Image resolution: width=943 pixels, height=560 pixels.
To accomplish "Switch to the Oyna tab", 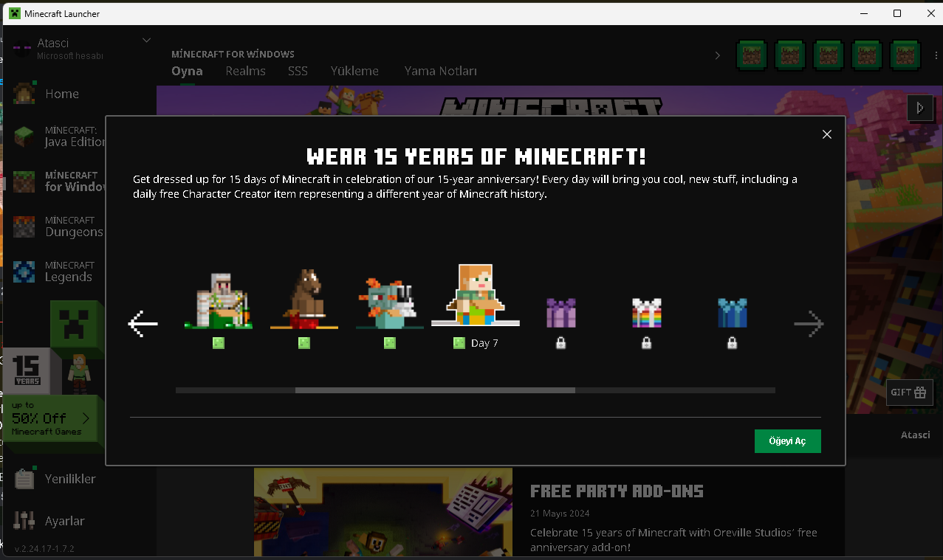I will 187,72.
